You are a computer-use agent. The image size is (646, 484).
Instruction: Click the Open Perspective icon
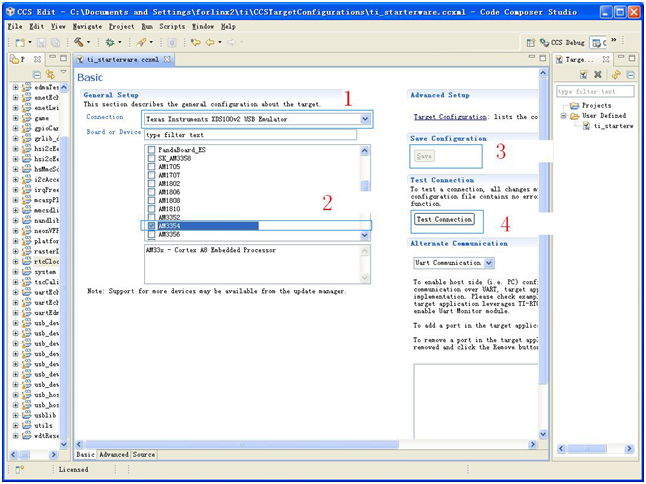[531, 42]
